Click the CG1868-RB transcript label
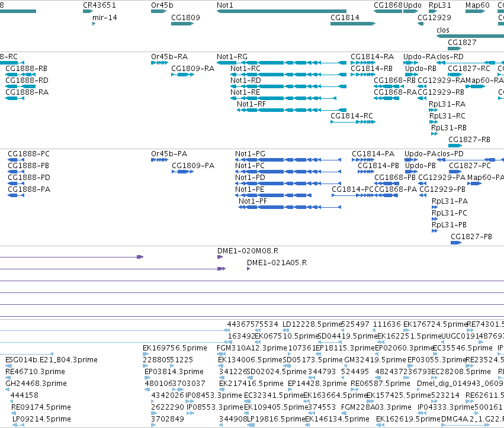This screenshot has width=504, height=428. tap(394, 81)
